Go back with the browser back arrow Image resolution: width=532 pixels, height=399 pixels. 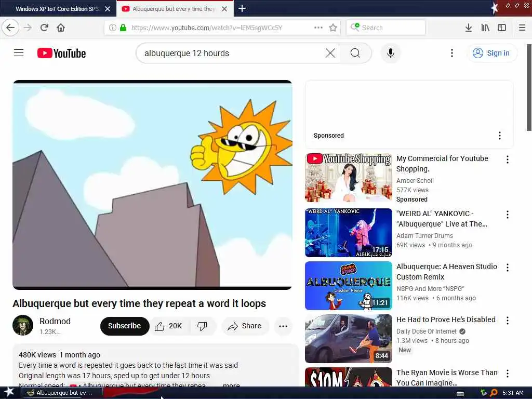[10, 28]
